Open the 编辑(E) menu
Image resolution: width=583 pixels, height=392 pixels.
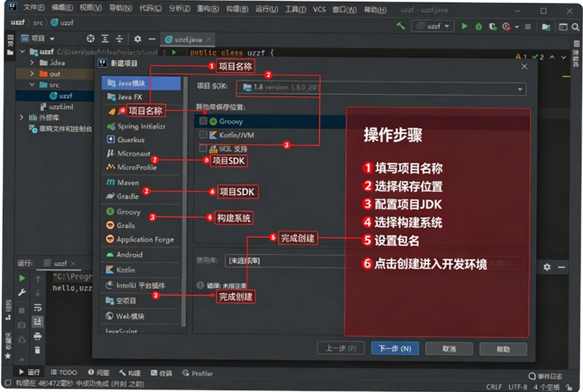(62, 7)
